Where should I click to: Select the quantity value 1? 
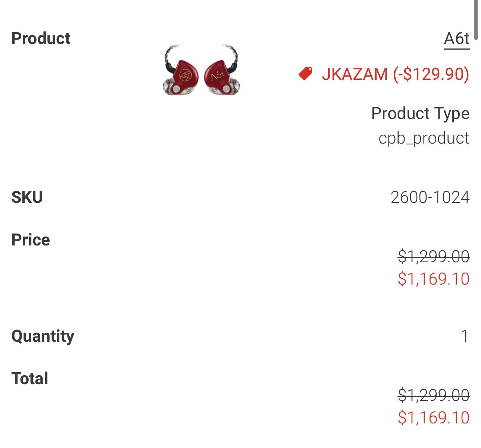[x=465, y=336]
